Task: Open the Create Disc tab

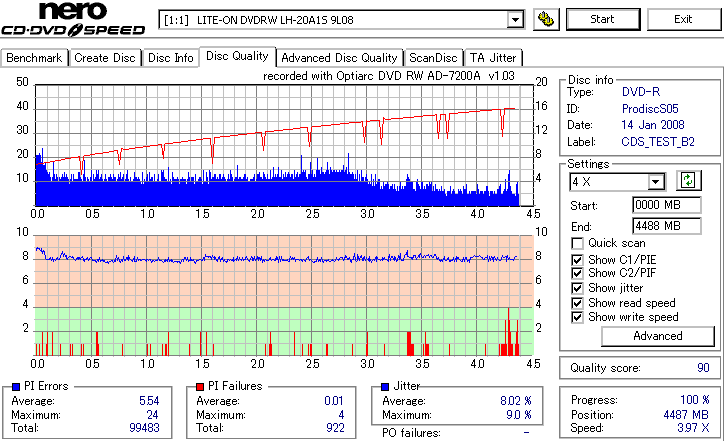Action: (105, 58)
